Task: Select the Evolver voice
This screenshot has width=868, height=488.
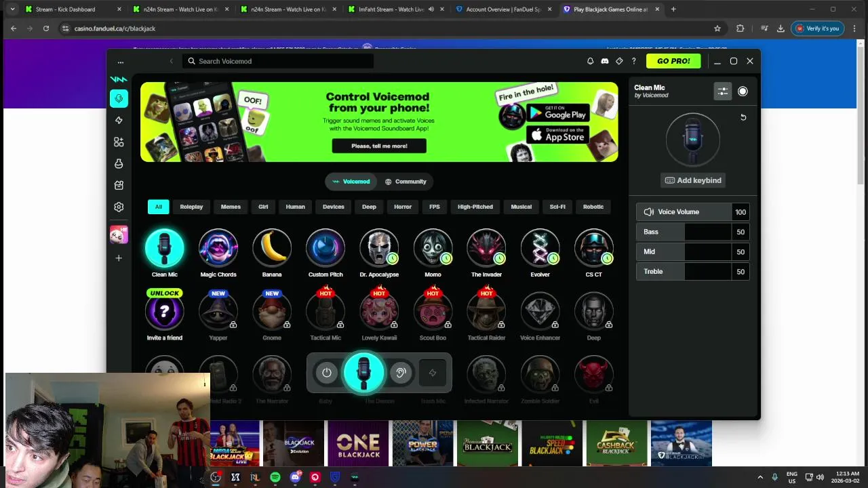Action: (540, 248)
